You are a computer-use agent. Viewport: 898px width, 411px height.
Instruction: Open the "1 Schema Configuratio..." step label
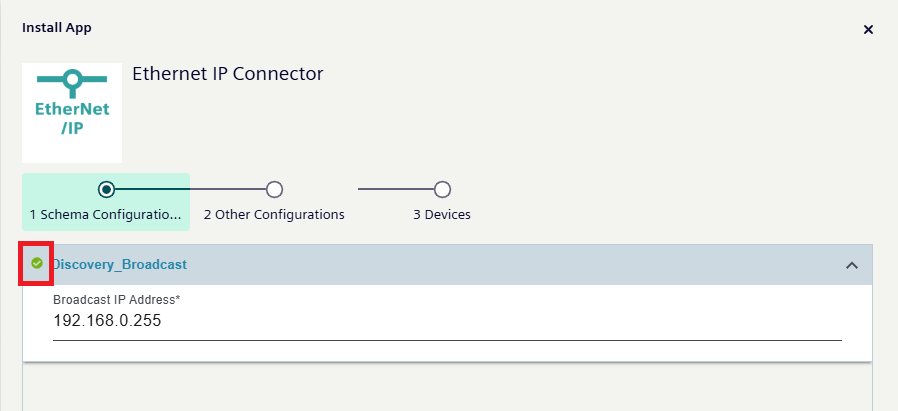click(106, 215)
